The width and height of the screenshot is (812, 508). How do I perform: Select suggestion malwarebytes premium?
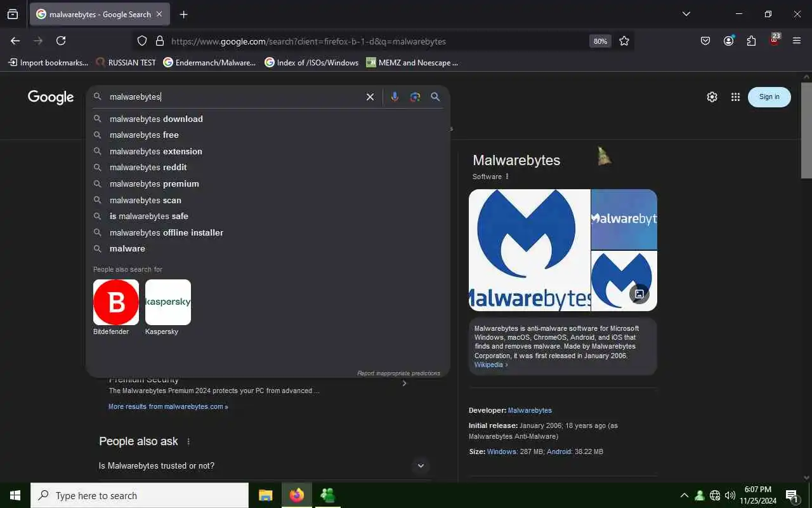point(268,184)
